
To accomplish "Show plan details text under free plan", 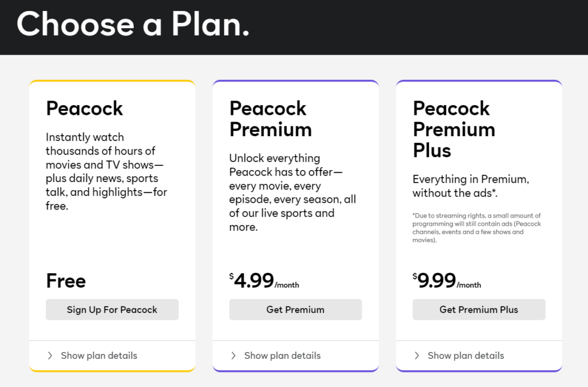I will point(99,355).
